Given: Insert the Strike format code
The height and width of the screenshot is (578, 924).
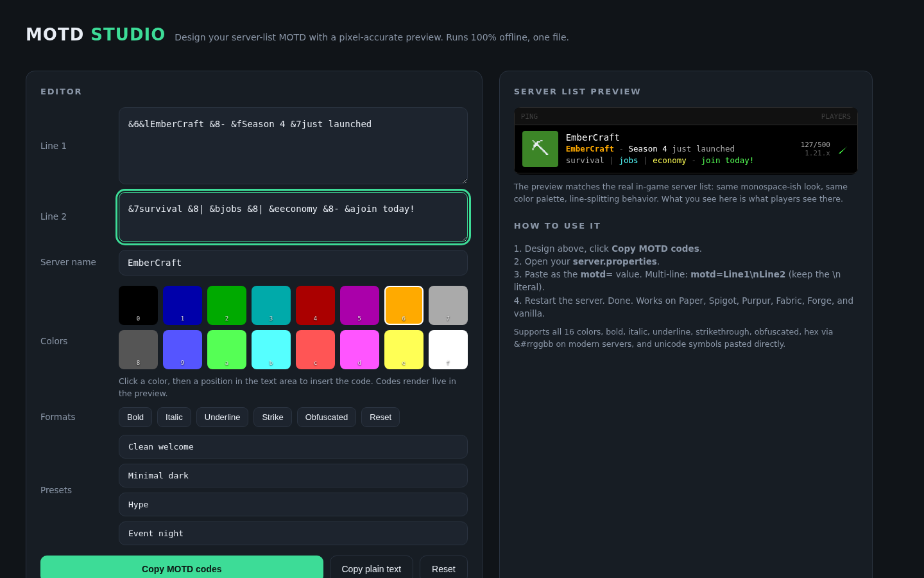Looking at the screenshot, I should (x=273, y=417).
